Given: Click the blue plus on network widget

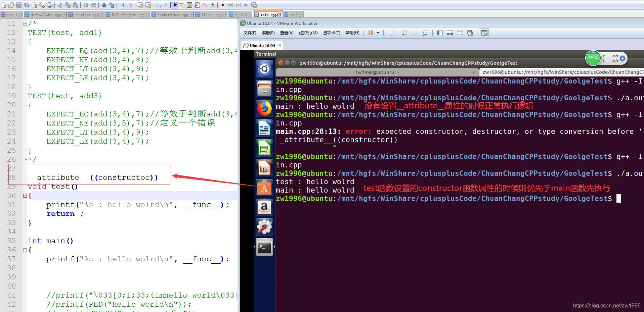Looking at the screenshot, I should (622, 58).
